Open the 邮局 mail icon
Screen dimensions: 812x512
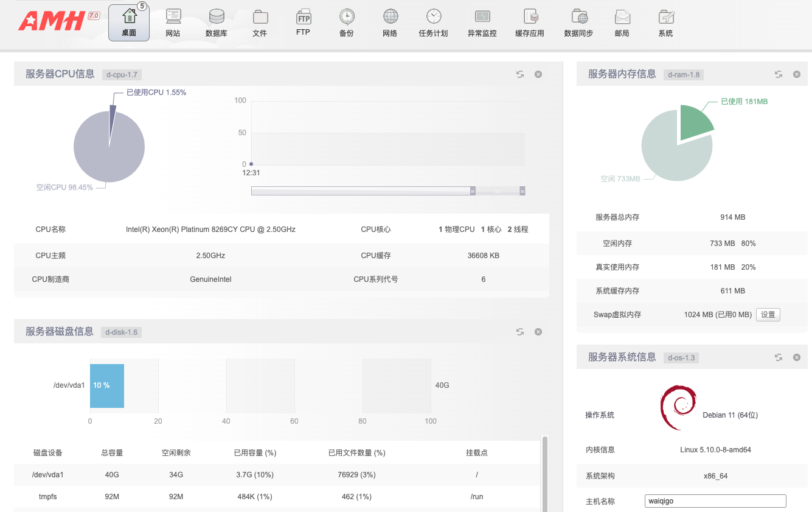click(622, 23)
